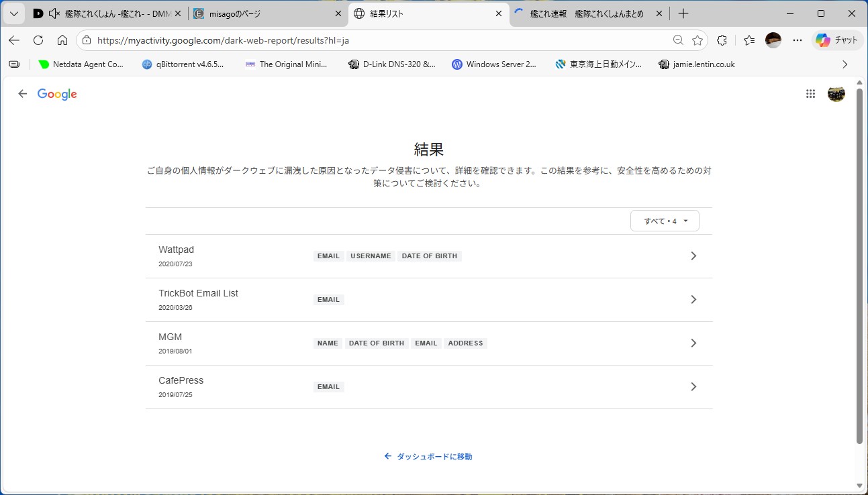Viewport: 868px width, 495px height.
Task: Click the page vertical scrollbar
Action: point(859,268)
